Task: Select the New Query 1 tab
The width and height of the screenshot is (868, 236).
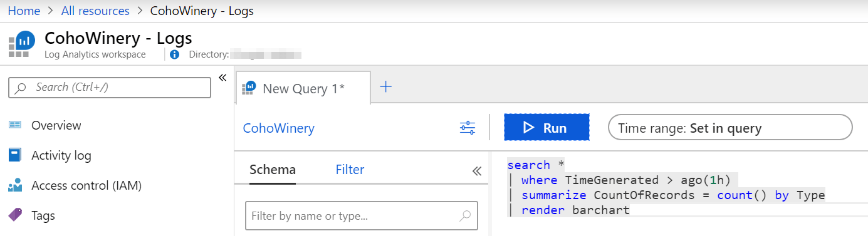Action: [303, 88]
